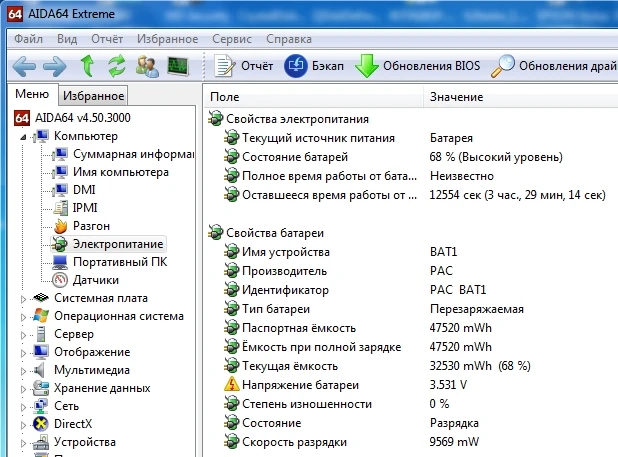618x457 pixels.
Task: Click the Мультимедиа speaker icon
Action: [x=39, y=370]
